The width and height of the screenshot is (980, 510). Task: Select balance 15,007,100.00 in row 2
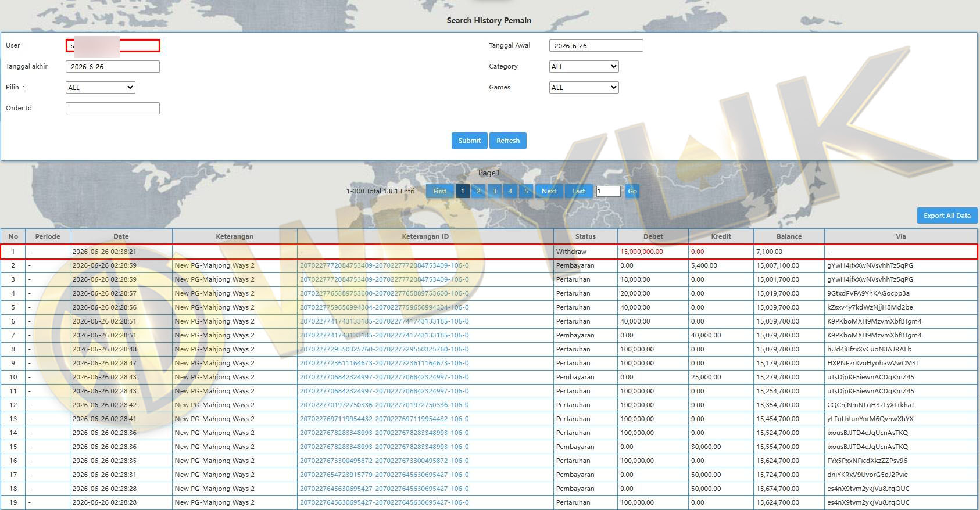click(x=778, y=265)
